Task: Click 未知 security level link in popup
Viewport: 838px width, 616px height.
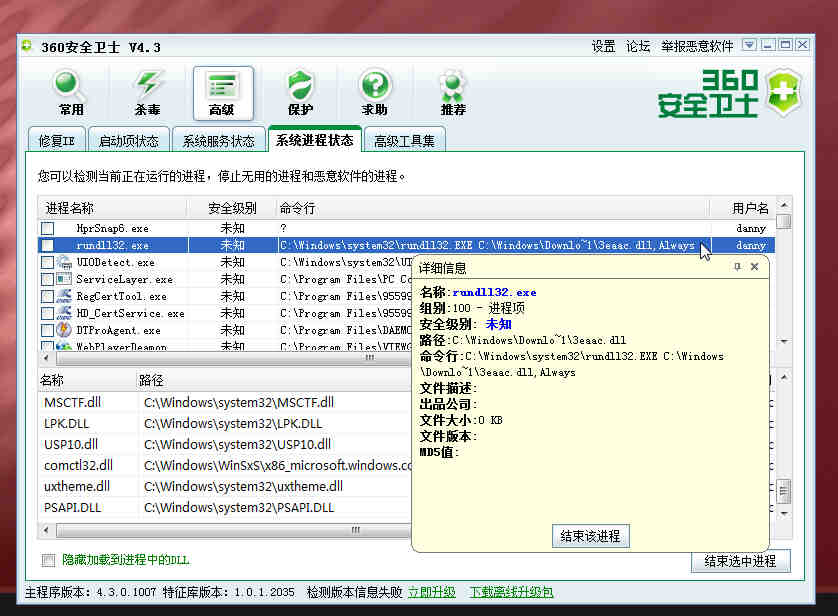Action: tap(499, 324)
